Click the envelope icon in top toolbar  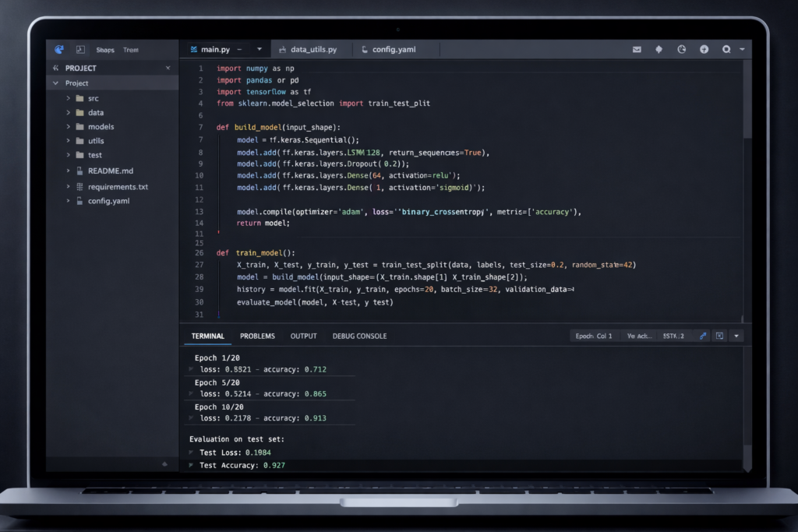(637, 49)
